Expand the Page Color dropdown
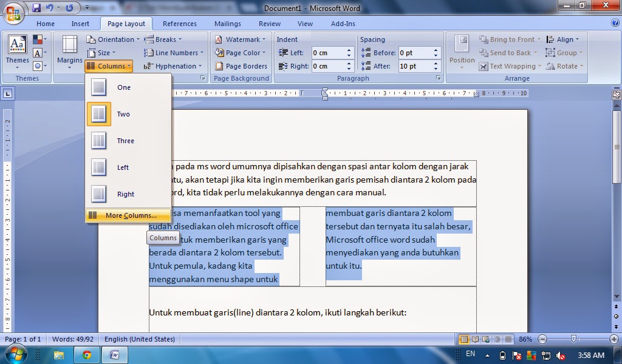 [241, 53]
